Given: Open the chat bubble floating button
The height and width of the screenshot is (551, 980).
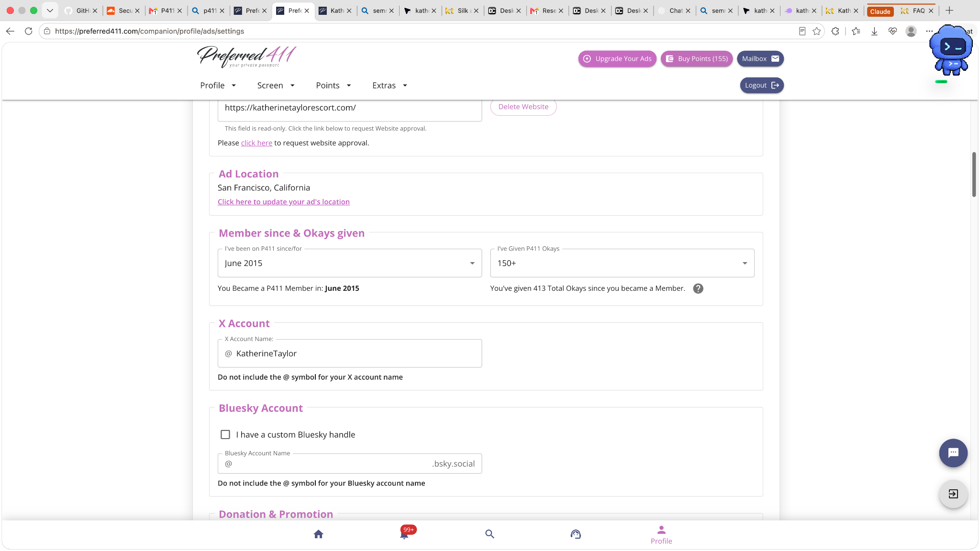Looking at the screenshot, I should [x=953, y=452].
